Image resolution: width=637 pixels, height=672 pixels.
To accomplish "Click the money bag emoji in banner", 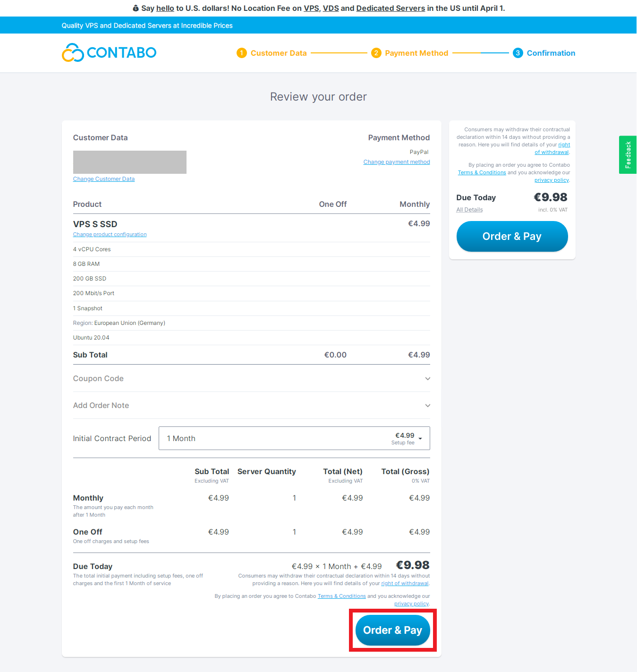I will point(136,8).
